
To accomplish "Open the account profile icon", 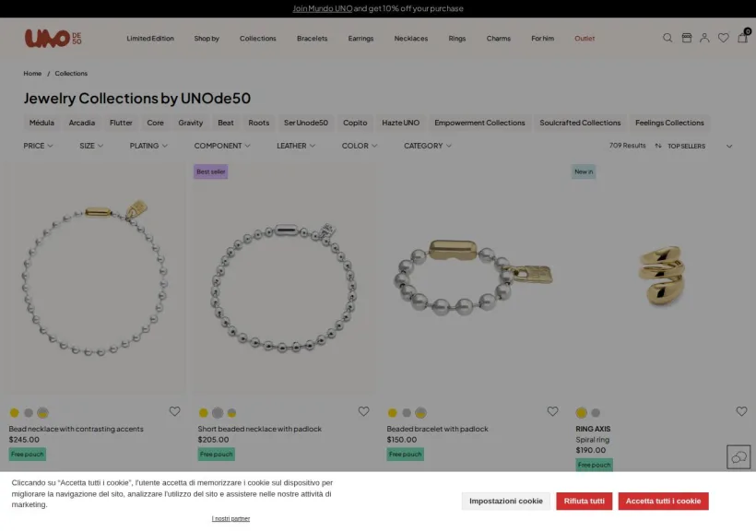I will coord(704,38).
